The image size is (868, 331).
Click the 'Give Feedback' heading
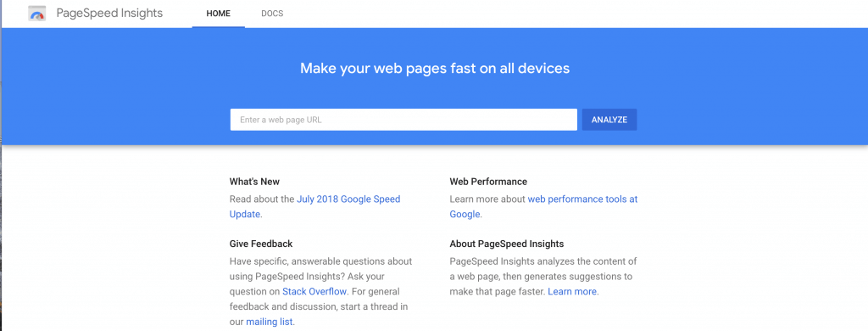[261, 244]
